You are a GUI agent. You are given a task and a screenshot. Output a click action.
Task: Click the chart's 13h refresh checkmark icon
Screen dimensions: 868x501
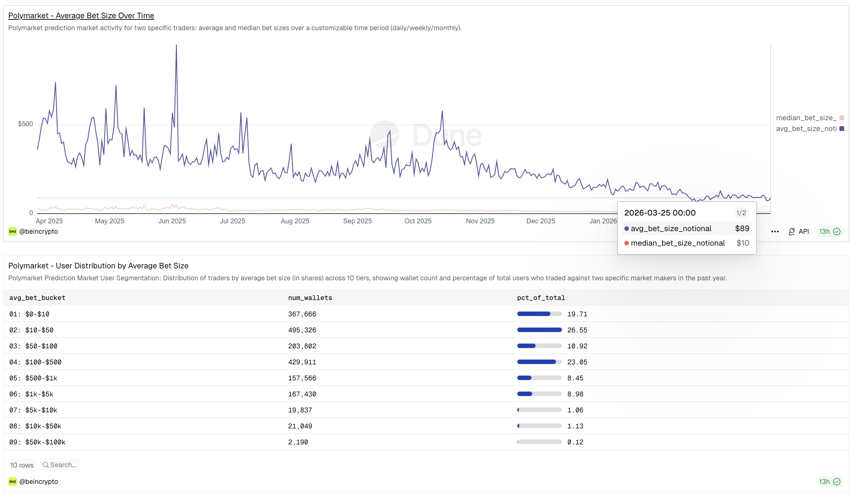tap(837, 232)
